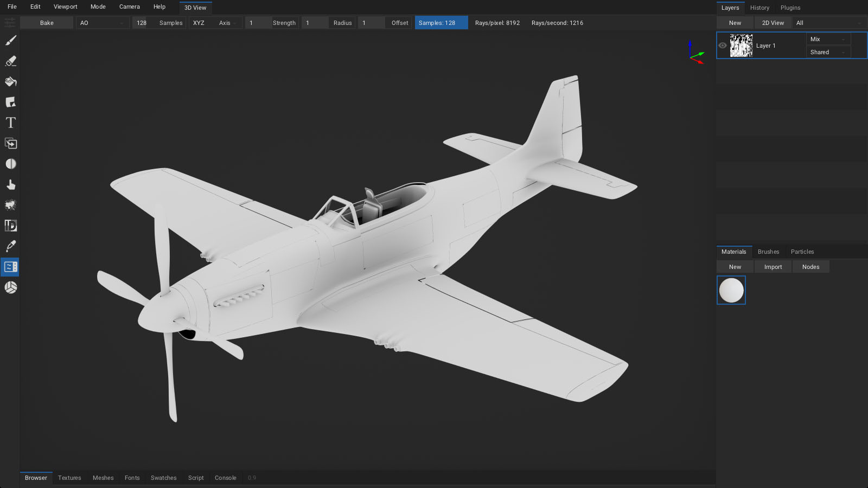This screenshot has height=488, width=868.
Task: Open the Camera menu
Action: [x=129, y=7]
